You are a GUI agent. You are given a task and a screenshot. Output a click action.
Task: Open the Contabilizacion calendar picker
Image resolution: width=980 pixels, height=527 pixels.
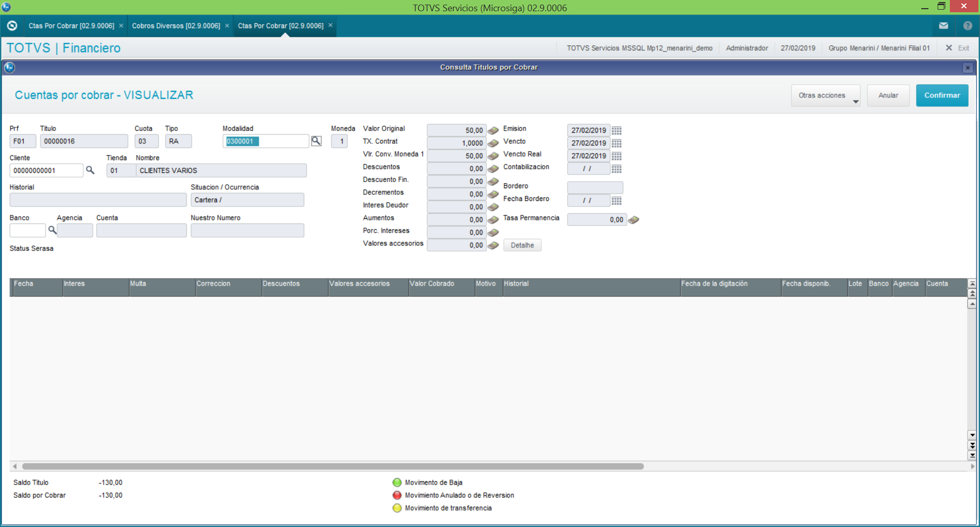(x=617, y=169)
